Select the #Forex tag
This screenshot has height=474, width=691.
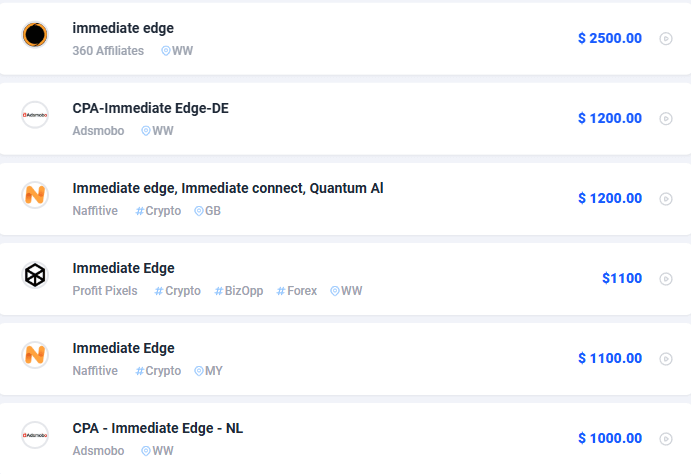tap(297, 291)
